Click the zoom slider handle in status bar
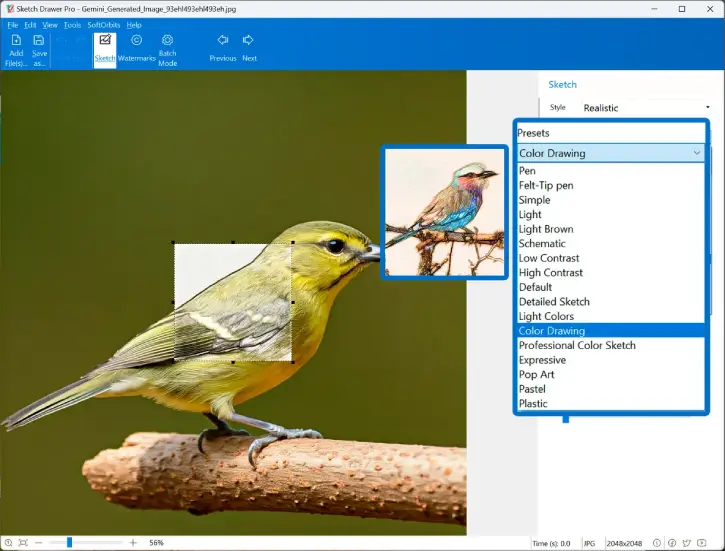 click(x=69, y=542)
